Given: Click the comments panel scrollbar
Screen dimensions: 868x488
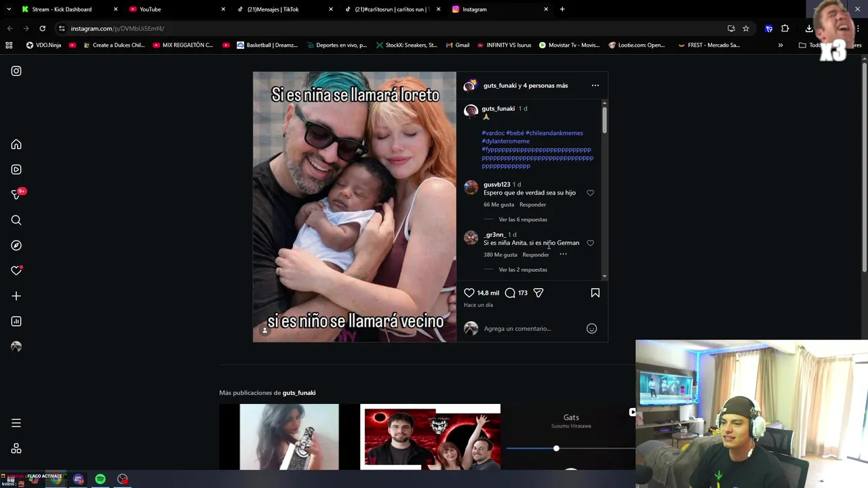Looking at the screenshot, I should [x=604, y=120].
